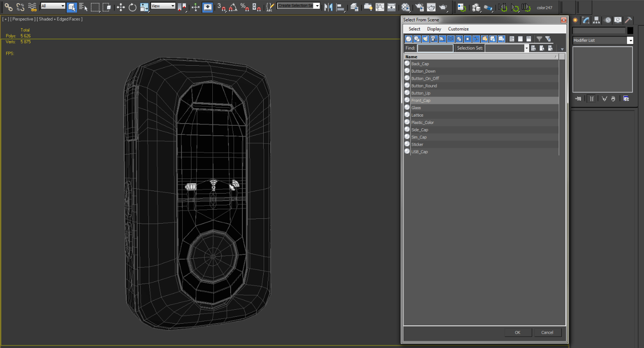
Task: Open the Layer Manager
Action: pyautogui.click(x=354, y=7)
